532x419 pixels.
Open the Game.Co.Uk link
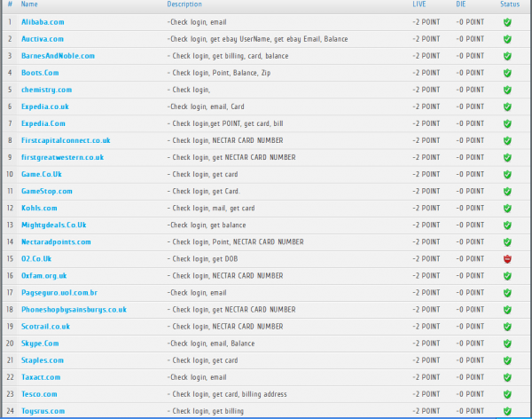coord(42,174)
